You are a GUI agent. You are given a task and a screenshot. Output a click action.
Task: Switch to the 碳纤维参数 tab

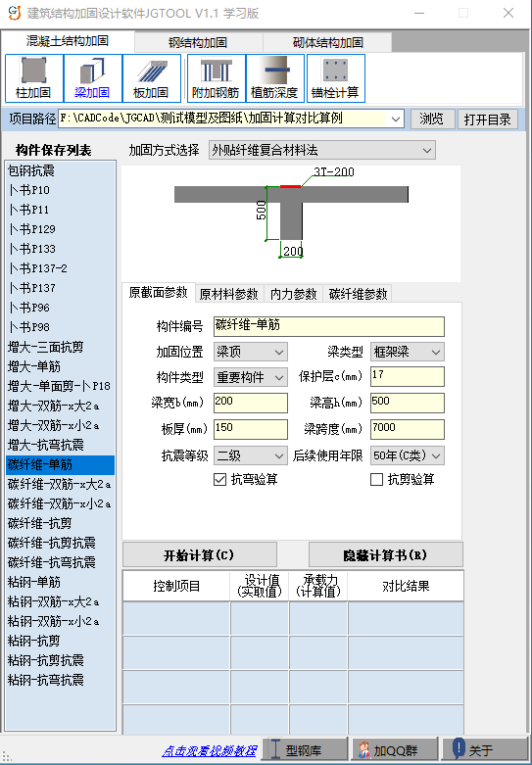coord(358,294)
